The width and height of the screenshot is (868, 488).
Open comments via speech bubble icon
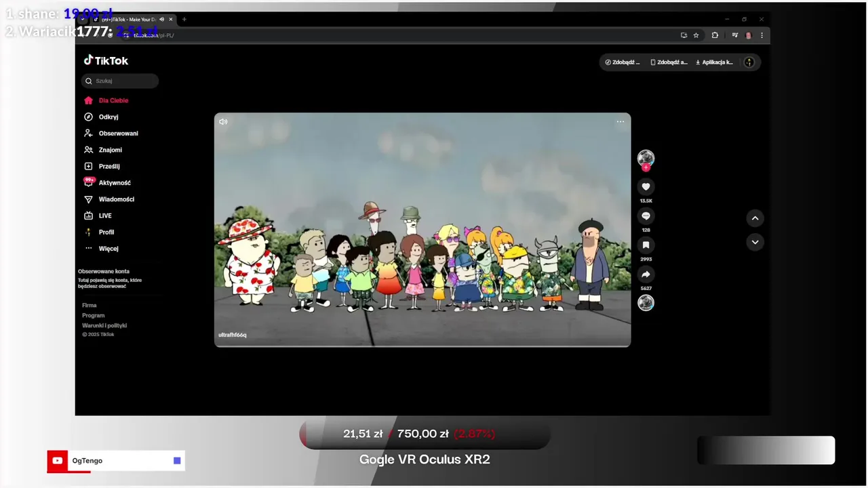tap(646, 216)
